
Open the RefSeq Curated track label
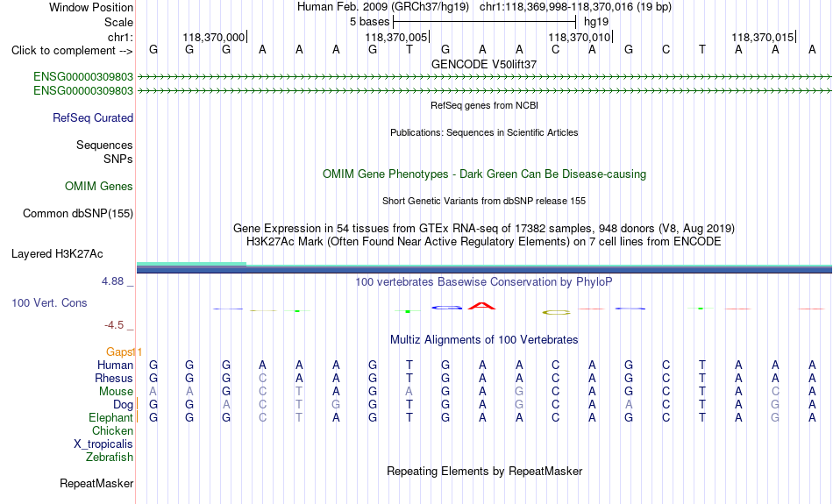(92, 118)
